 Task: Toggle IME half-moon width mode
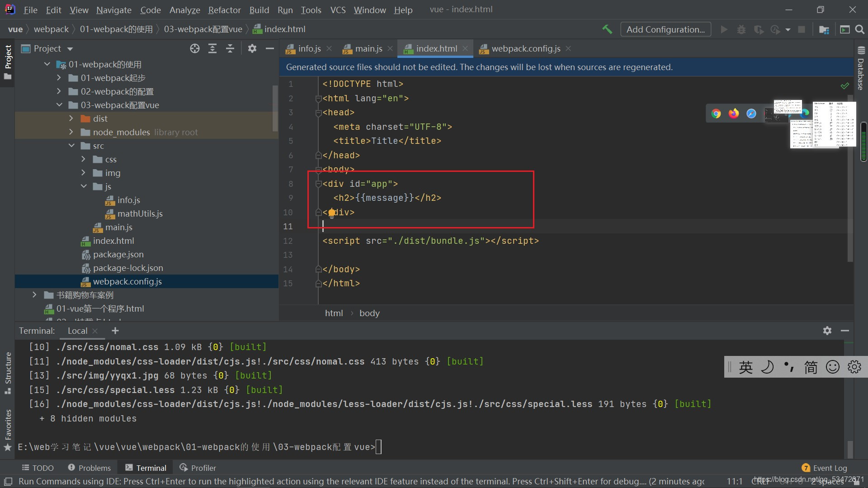(x=767, y=367)
